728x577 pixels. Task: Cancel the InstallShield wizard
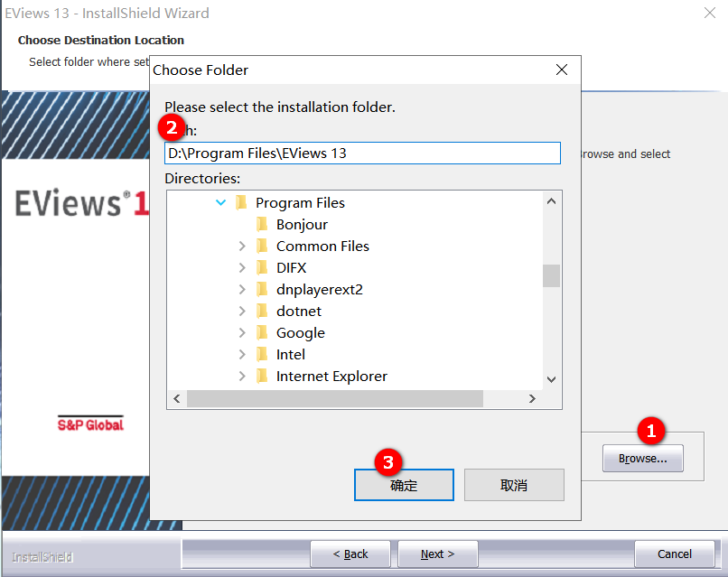675,554
